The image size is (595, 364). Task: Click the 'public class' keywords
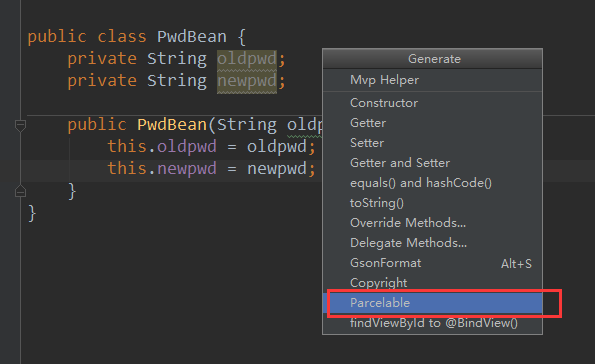tap(87, 37)
